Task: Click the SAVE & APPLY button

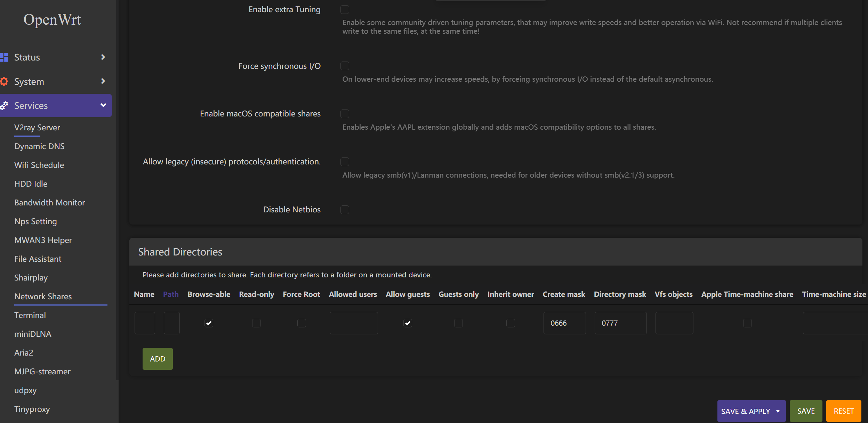Action: pos(746,411)
